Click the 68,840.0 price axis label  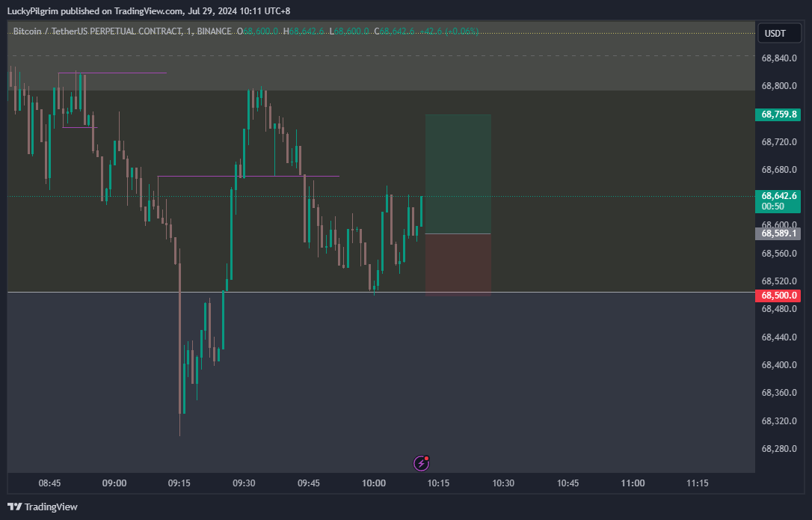(779, 58)
